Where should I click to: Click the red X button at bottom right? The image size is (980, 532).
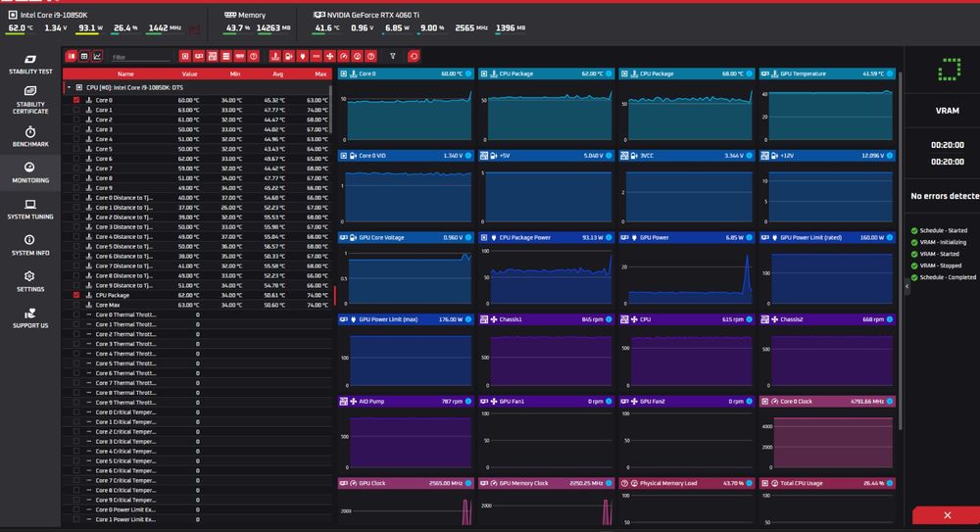coord(947,515)
